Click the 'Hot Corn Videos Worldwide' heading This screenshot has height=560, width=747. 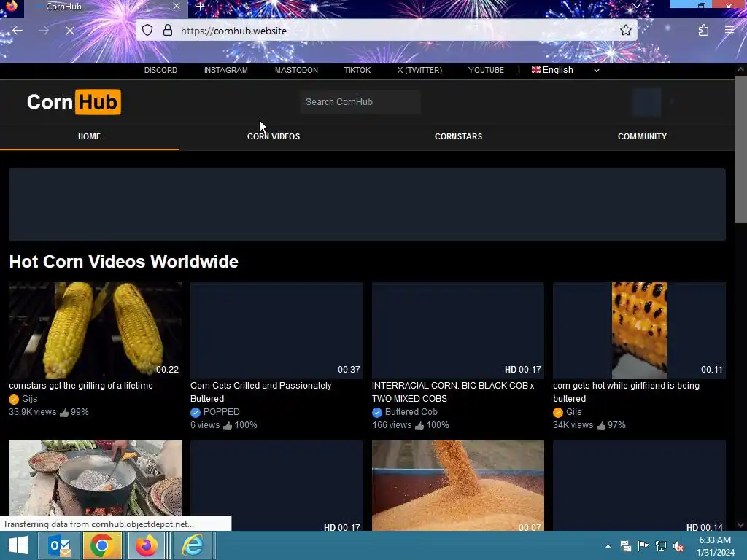coord(124,262)
